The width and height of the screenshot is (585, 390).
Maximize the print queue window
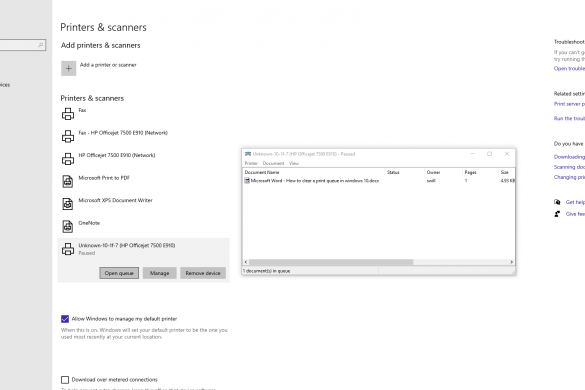pos(489,154)
